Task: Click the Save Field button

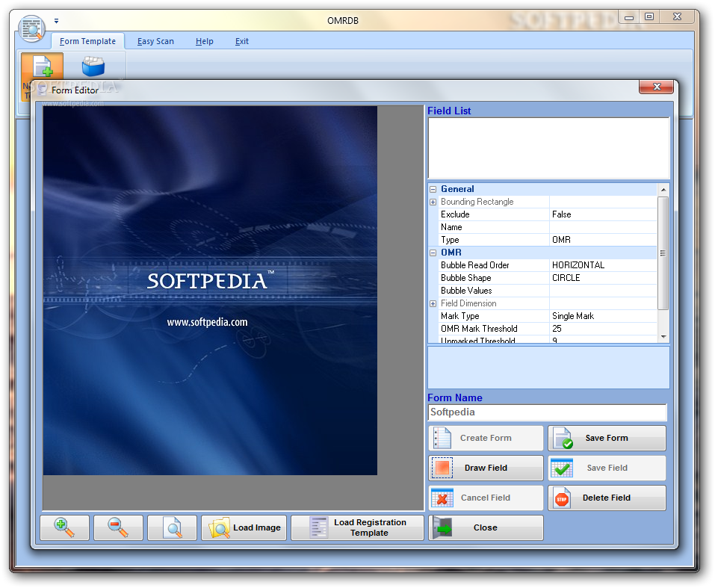Action: 607,468
